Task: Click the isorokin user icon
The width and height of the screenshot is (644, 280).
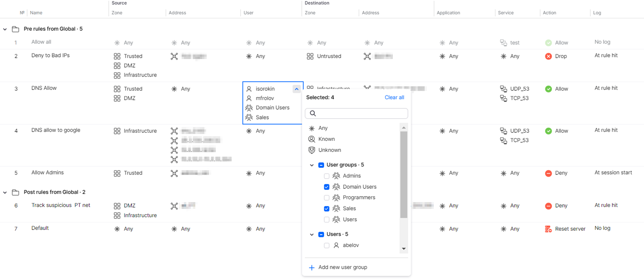Action: 249,89
